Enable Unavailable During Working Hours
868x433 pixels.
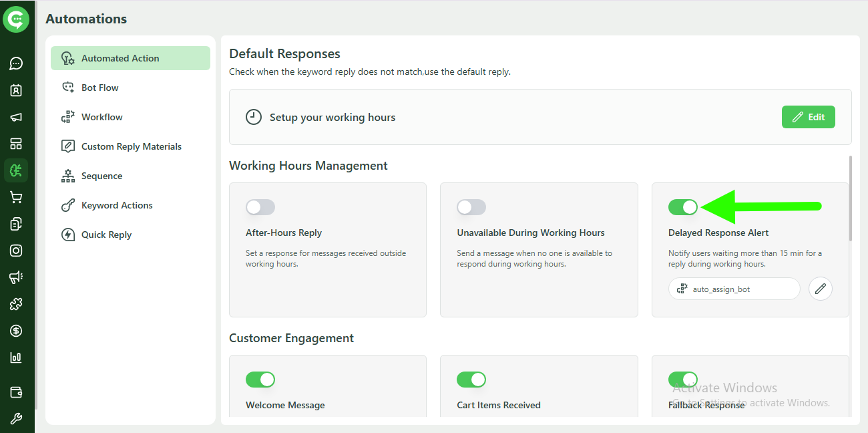coord(471,207)
